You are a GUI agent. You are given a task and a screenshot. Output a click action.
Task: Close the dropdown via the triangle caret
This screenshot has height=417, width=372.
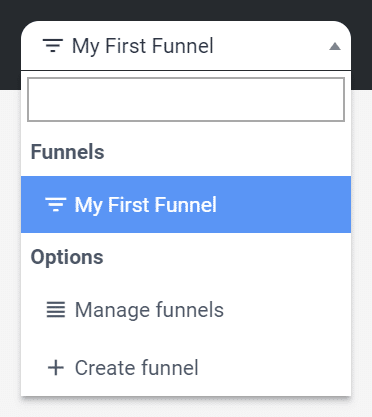[x=335, y=46]
